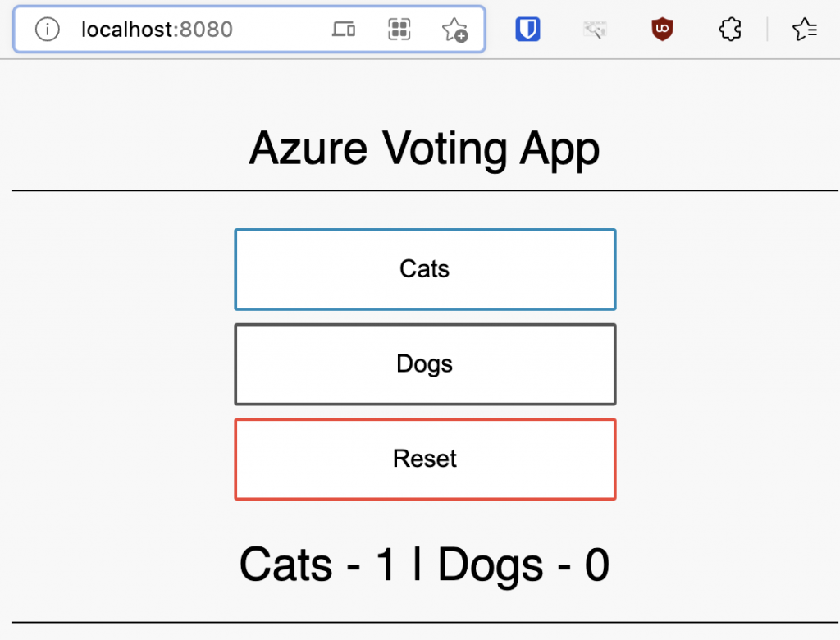Open the Bitwarden extension
840x640 pixels.
pos(527,29)
